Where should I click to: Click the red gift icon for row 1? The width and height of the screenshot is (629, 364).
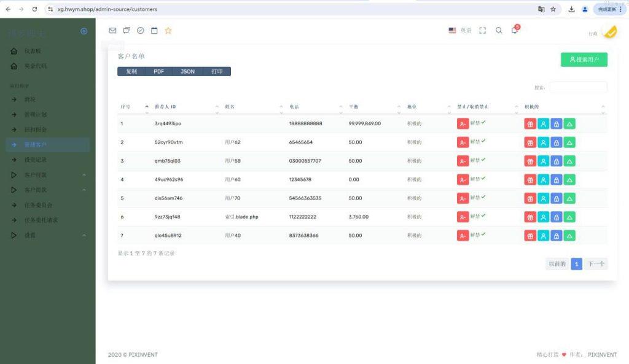tap(530, 123)
